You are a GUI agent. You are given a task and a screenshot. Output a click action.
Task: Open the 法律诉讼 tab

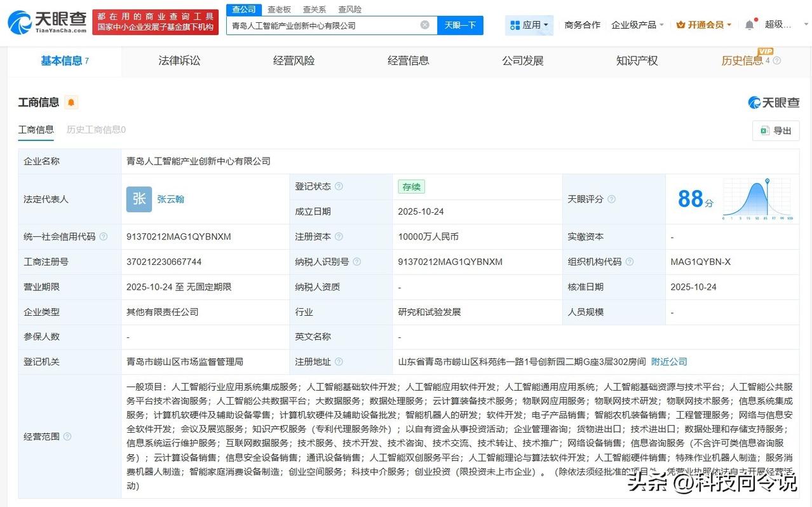179,61
